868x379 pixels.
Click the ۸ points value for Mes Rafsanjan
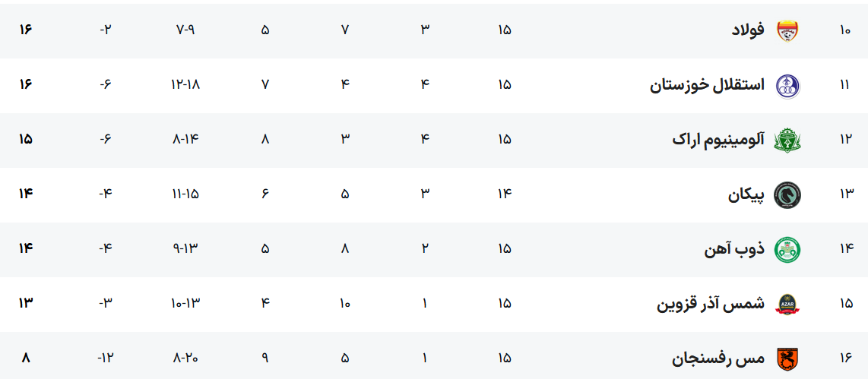coord(26,358)
